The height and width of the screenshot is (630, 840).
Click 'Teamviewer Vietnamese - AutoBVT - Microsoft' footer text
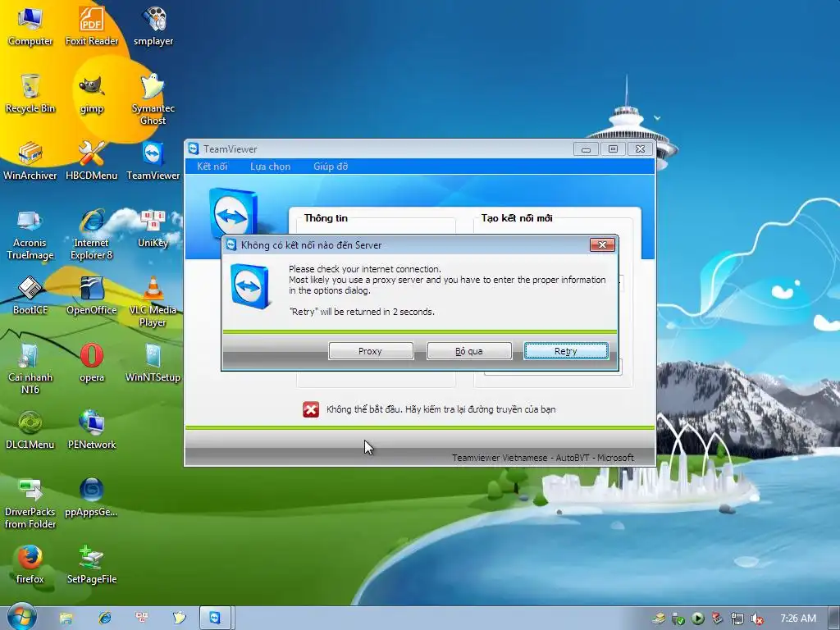tap(543, 458)
